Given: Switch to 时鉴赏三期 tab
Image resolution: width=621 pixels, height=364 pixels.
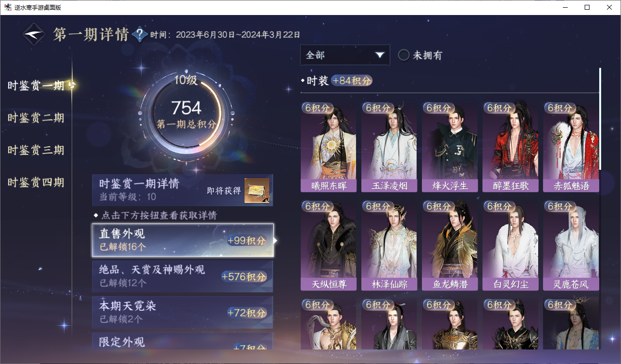Looking at the screenshot, I should tap(36, 150).
